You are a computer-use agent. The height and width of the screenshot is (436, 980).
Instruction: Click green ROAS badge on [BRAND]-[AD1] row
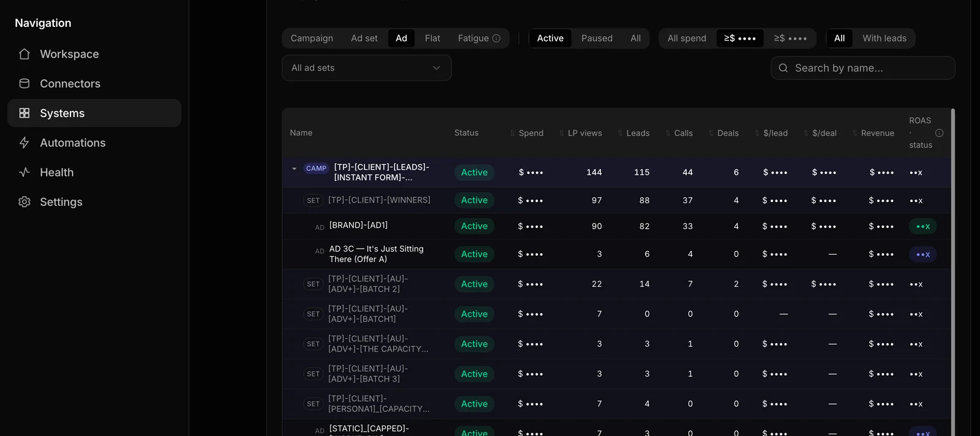[x=922, y=226]
